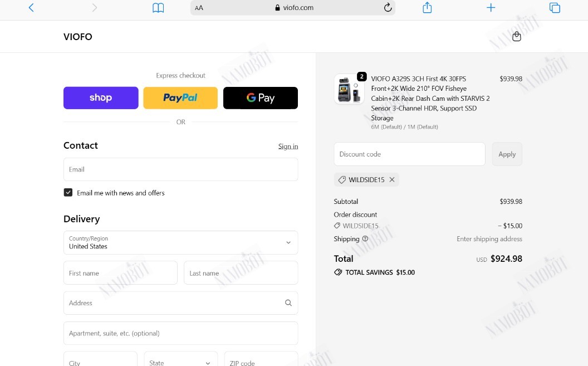
Task: Click the First name field
Action: point(120,273)
